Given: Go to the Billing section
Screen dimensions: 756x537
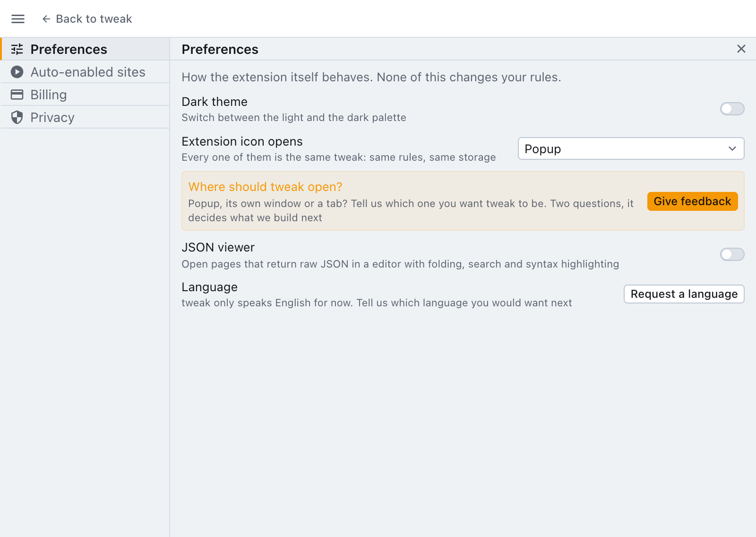Looking at the screenshot, I should 85,95.
